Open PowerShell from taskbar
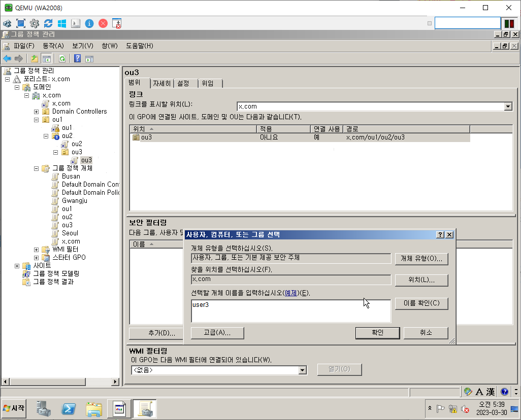 pos(69,409)
